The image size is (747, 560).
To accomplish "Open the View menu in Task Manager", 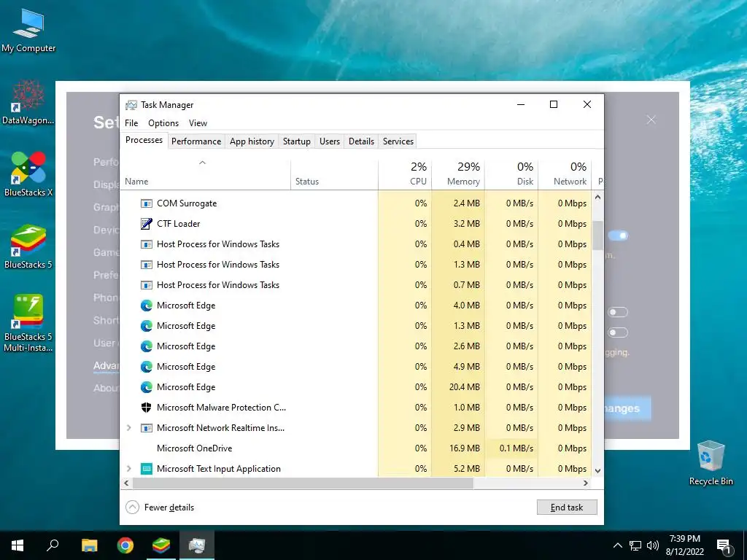I will click(x=198, y=123).
